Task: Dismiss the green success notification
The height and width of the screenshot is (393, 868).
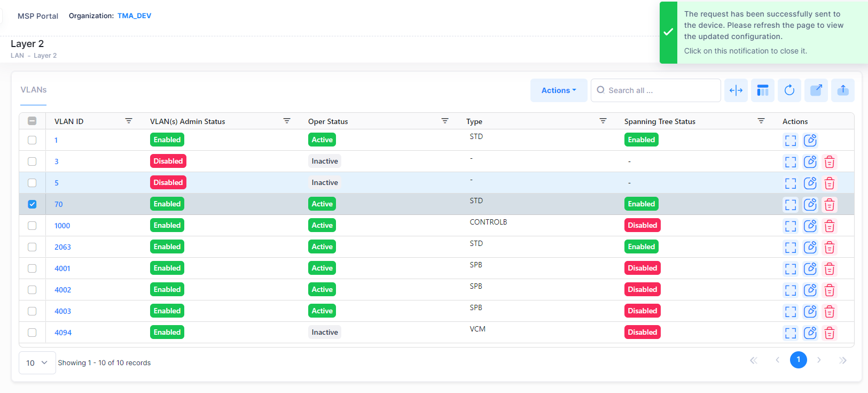Action: [x=764, y=33]
